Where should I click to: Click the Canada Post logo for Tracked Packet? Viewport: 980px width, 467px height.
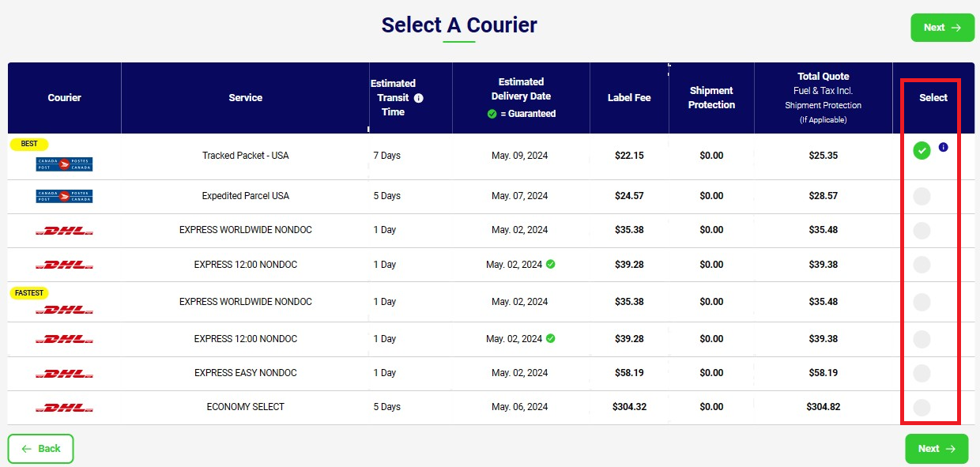point(64,164)
